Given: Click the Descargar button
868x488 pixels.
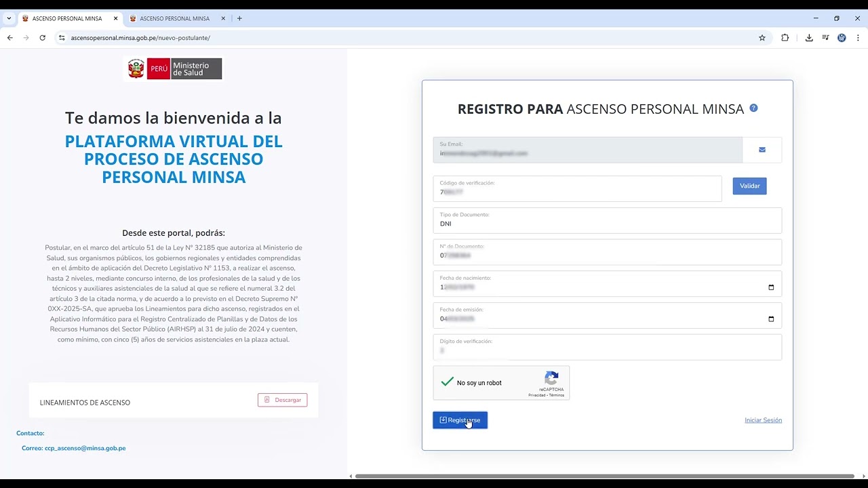Looking at the screenshot, I should point(282,400).
